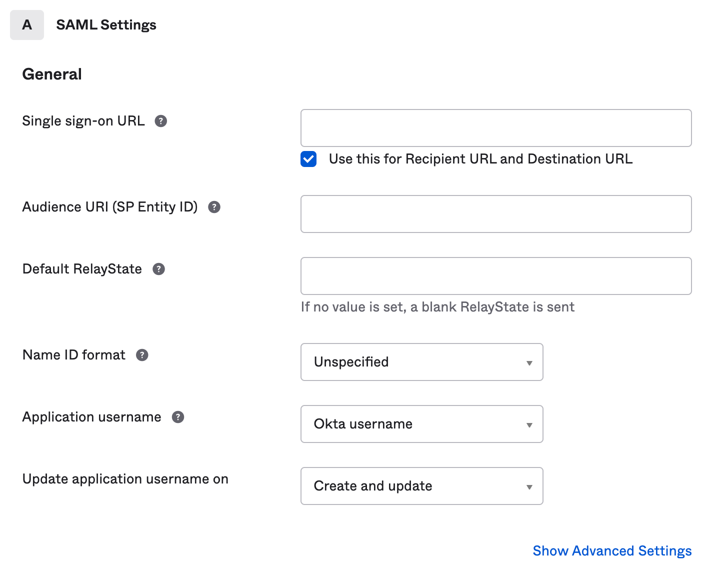
Task: Open the Unspecified Name ID format selector
Action: (x=421, y=362)
